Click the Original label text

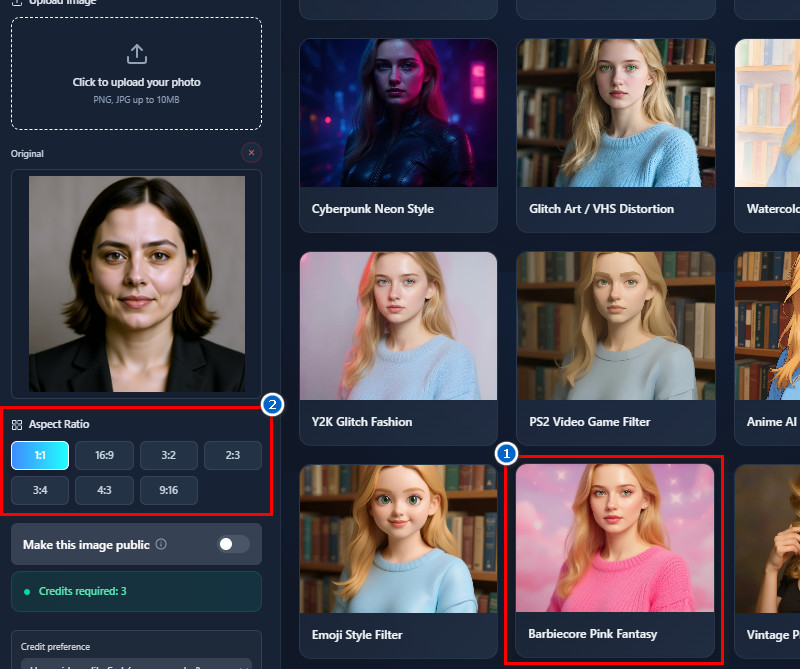pyautogui.click(x=27, y=154)
